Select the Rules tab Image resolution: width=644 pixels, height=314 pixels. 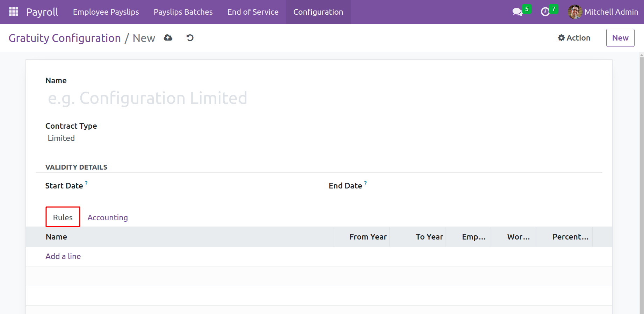coord(63,217)
